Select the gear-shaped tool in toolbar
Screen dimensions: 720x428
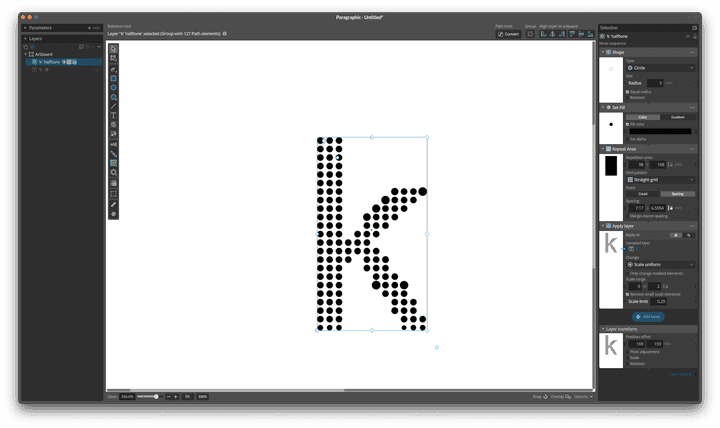(x=113, y=173)
